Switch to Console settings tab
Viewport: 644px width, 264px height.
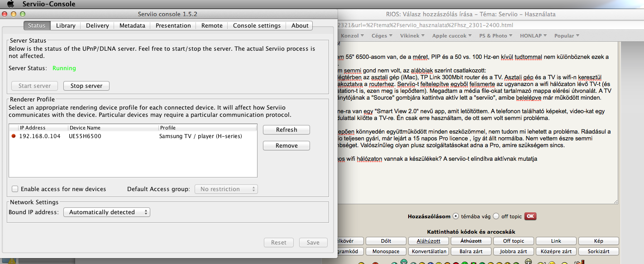tap(257, 26)
